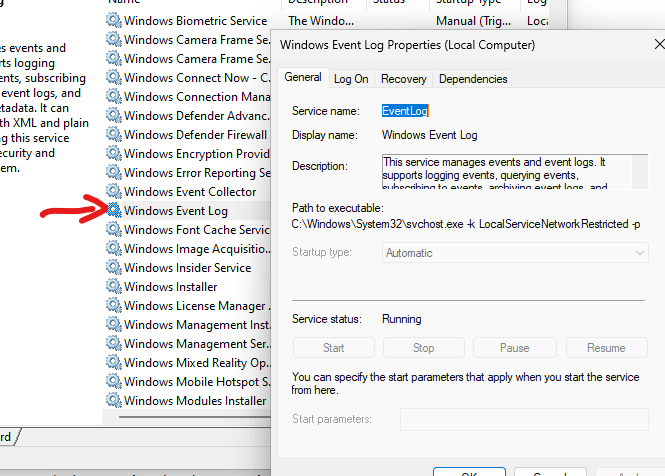The image size is (665, 476).
Task: Click the highlighted EventLog service name
Action: [x=405, y=111]
